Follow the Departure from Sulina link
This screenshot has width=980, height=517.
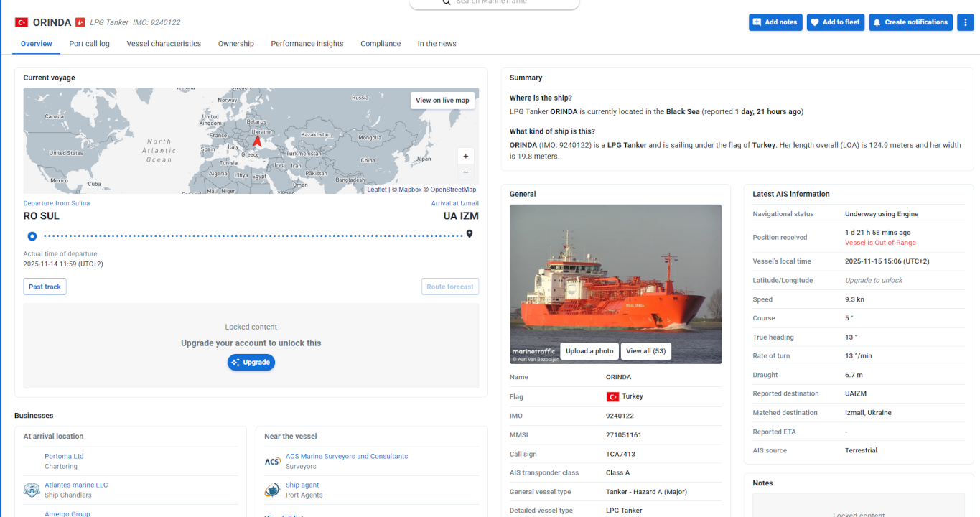click(x=57, y=203)
